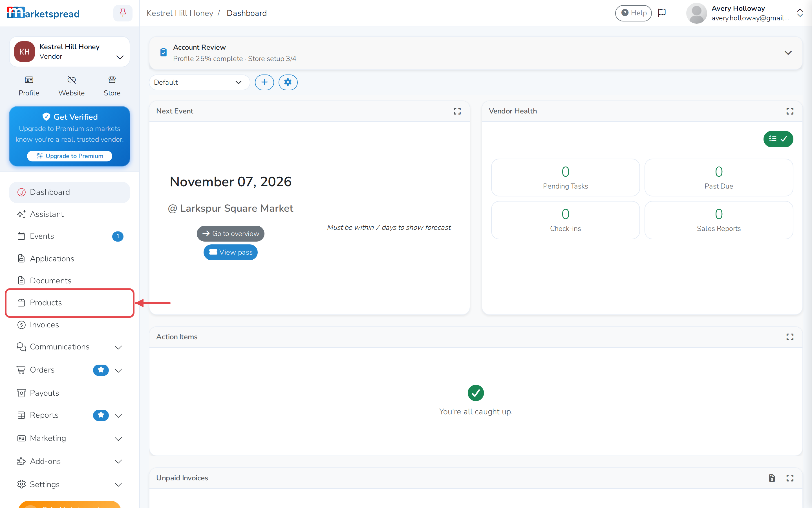The width and height of the screenshot is (812, 508).
Task: Open the flag notifications icon
Action: tap(662, 13)
